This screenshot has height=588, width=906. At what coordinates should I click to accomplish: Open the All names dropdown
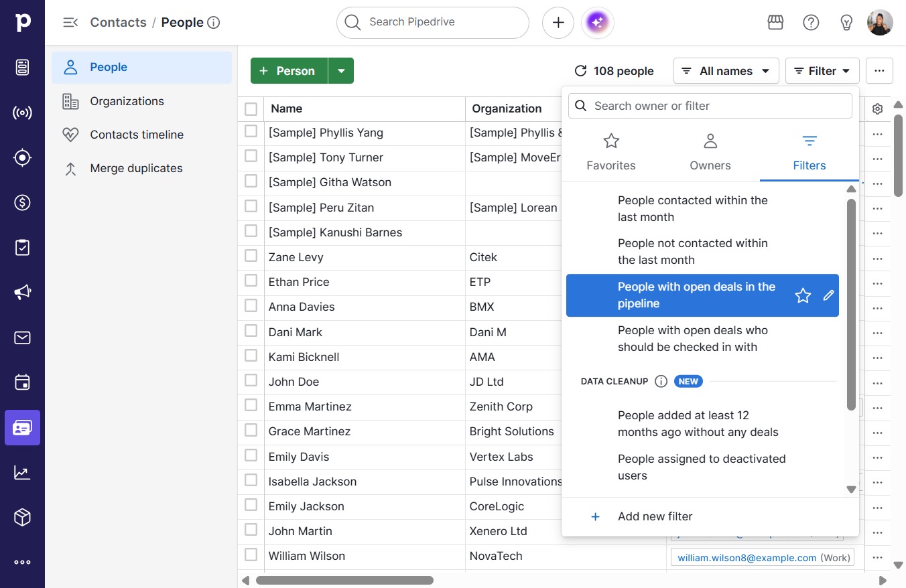[726, 71]
